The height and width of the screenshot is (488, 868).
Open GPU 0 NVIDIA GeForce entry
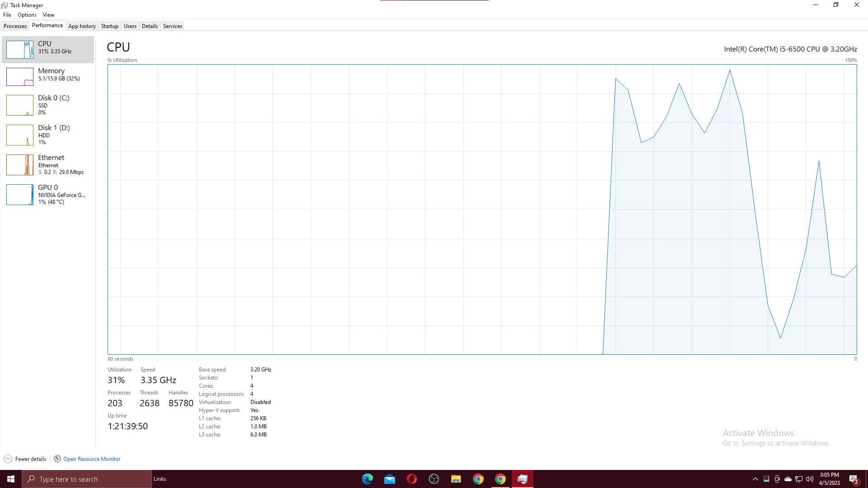pyautogui.click(x=48, y=194)
